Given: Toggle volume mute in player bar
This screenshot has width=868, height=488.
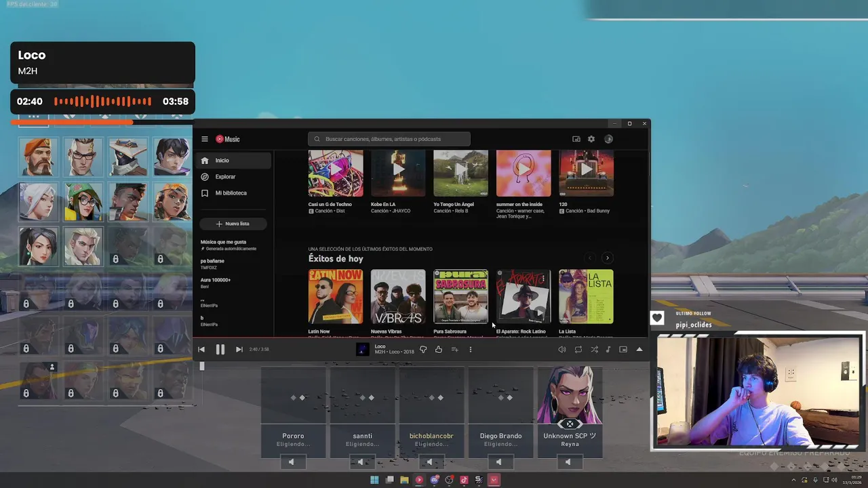Looking at the screenshot, I should pos(561,350).
